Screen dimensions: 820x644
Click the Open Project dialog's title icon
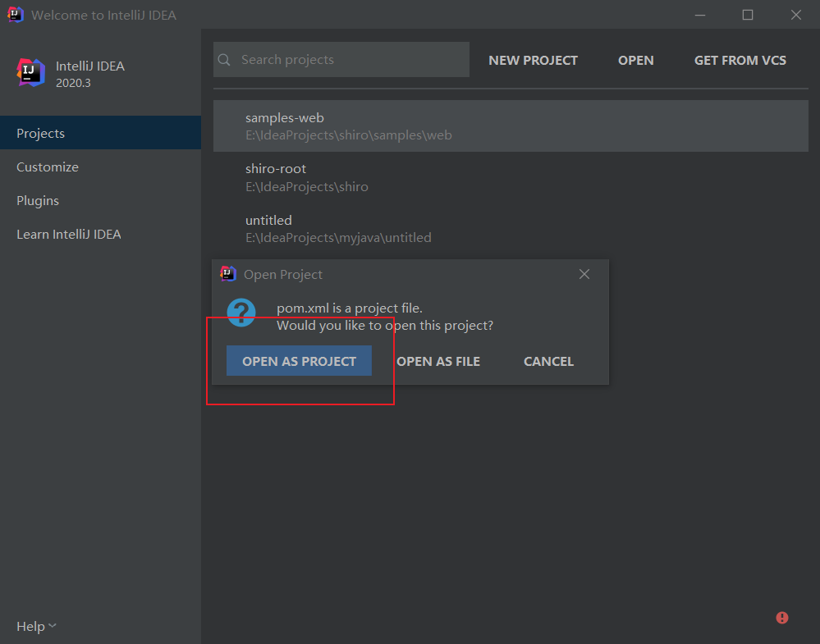click(x=228, y=274)
